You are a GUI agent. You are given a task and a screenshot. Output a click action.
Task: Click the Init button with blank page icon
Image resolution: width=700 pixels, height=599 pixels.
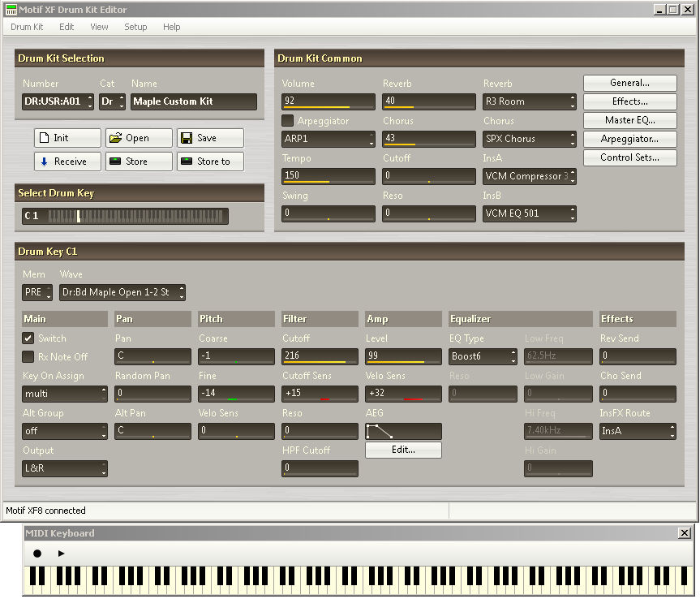point(67,138)
